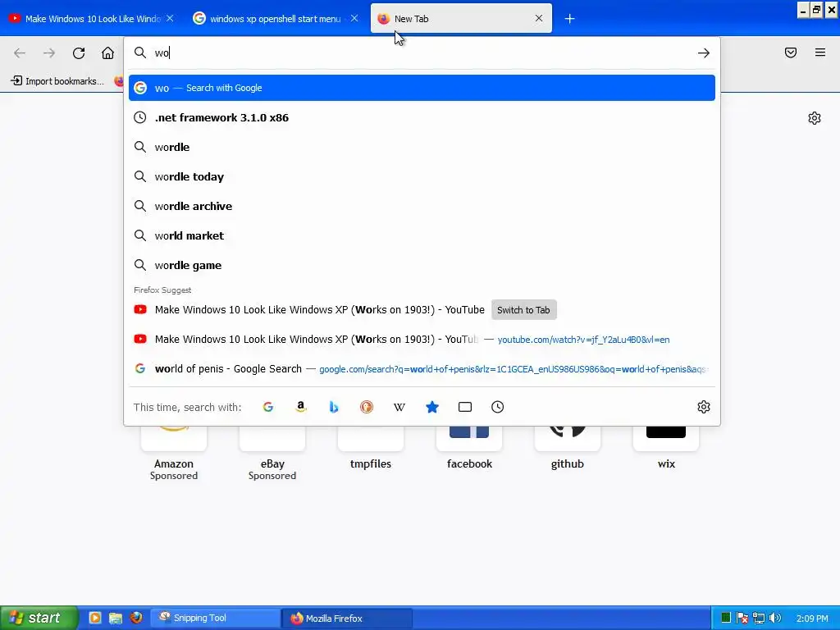Pick the 'wordle game' suggestion
Viewport: 840px width, 630px height.
tap(422, 265)
